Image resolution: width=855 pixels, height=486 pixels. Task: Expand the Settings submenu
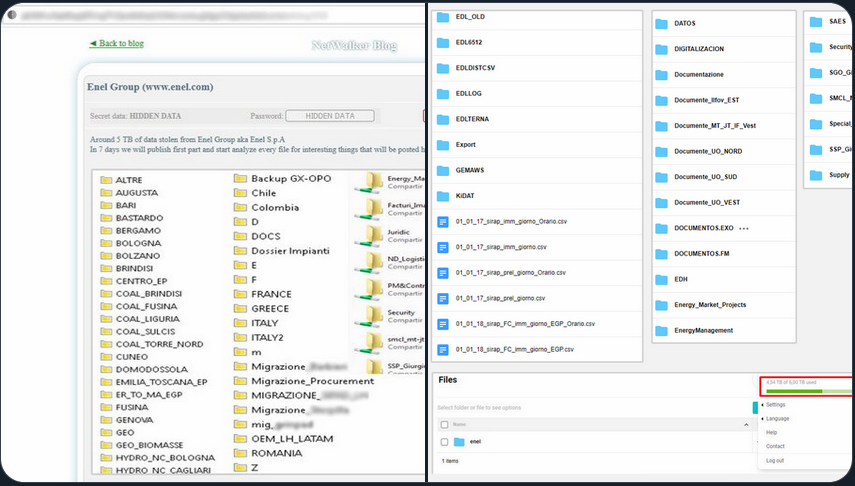pos(775,405)
